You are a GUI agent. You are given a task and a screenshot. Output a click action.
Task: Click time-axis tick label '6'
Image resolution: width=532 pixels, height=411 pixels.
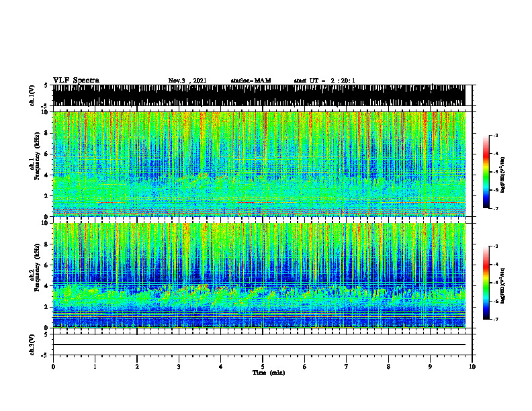[304, 367]
